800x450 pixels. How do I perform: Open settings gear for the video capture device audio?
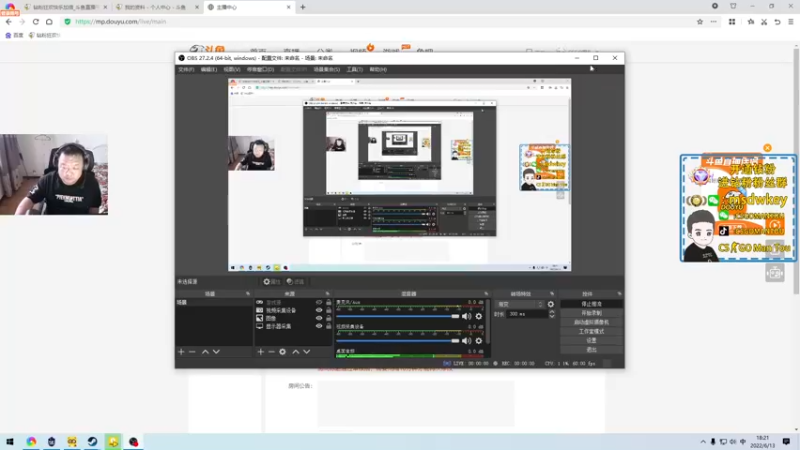click(x=479, y=341)
